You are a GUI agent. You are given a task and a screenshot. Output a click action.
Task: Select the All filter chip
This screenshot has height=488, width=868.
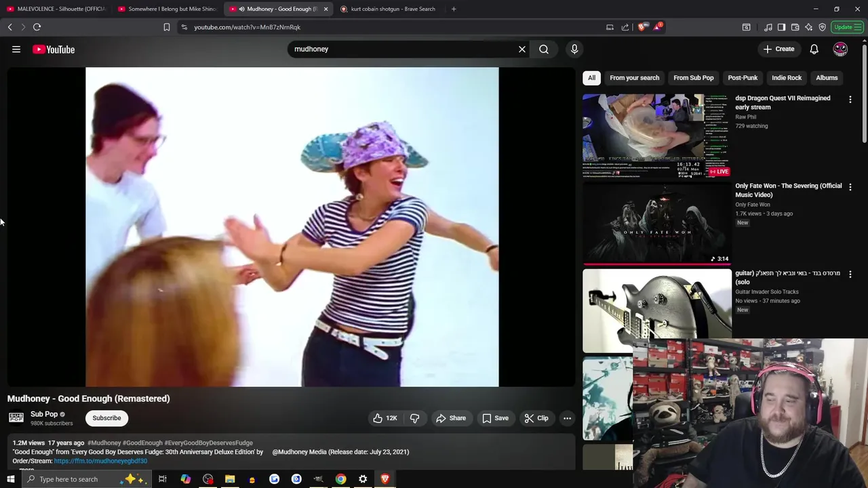coord(591,78)
